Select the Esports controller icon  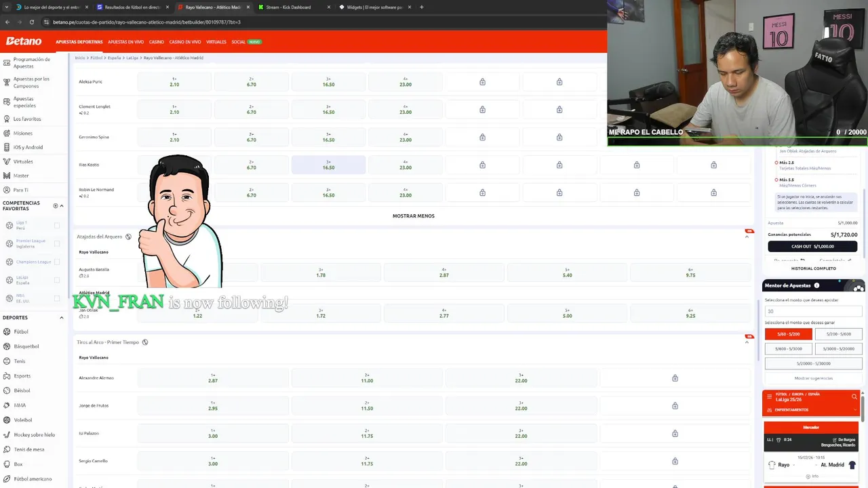7,375
